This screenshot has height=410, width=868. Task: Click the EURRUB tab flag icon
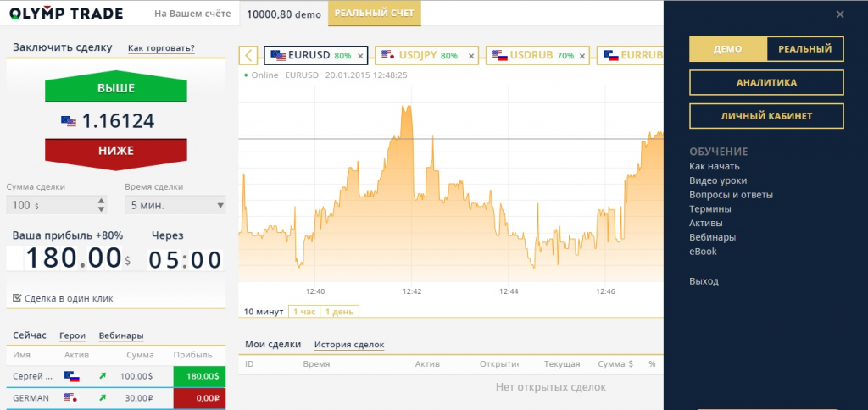point(610,55)
